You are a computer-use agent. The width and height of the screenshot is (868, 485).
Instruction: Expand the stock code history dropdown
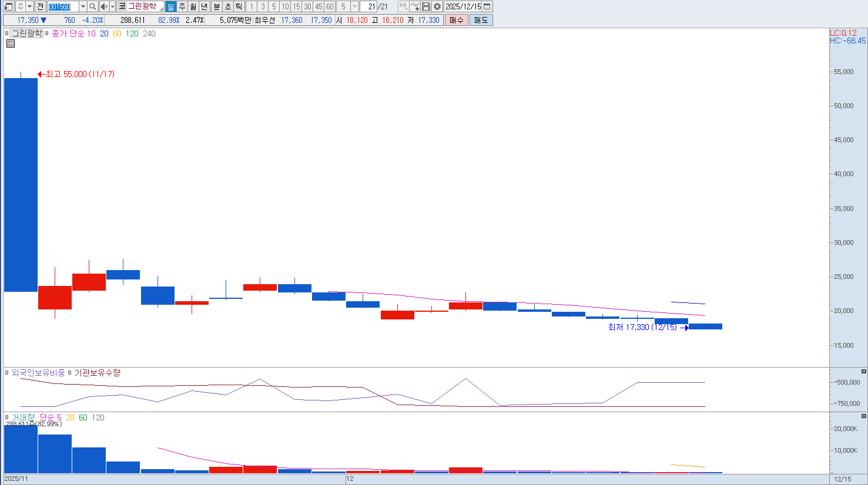pyautogui.click(x=83, y=6)
